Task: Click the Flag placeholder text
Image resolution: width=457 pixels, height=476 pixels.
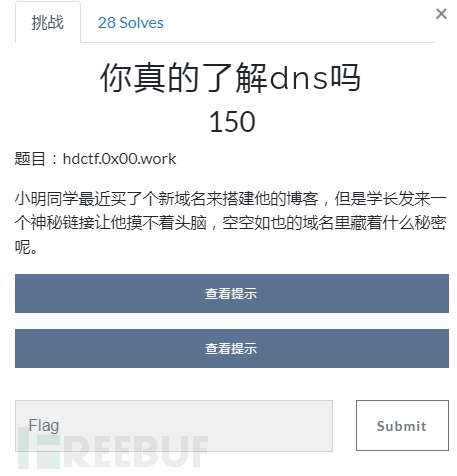Action: pos(44,426)
